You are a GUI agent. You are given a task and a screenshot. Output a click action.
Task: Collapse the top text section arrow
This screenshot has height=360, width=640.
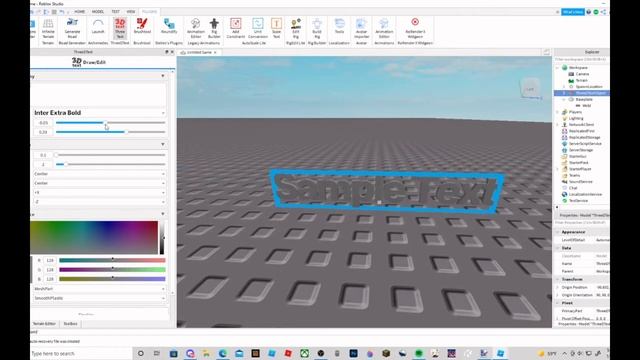click(x=163, y=76)
